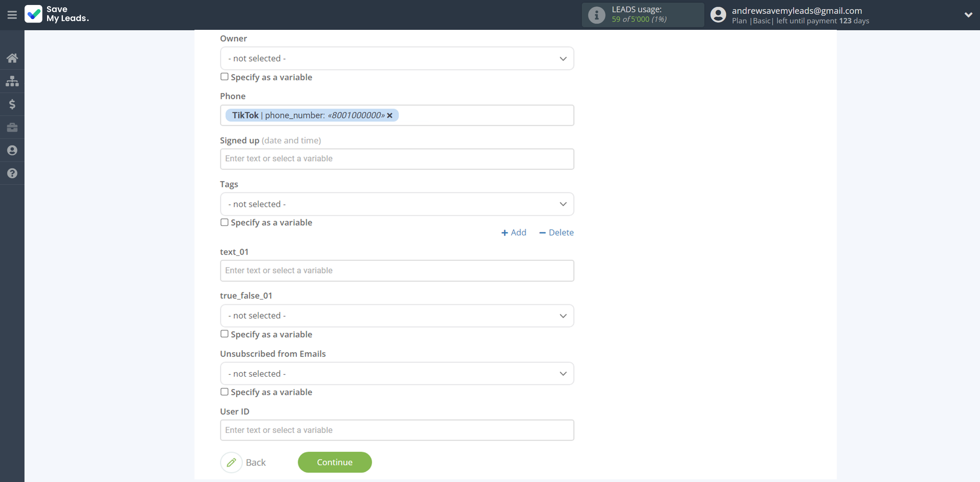Tick Specify as a variable under Owner
Viewport: 980px width, 482px height.
point(224,77)
